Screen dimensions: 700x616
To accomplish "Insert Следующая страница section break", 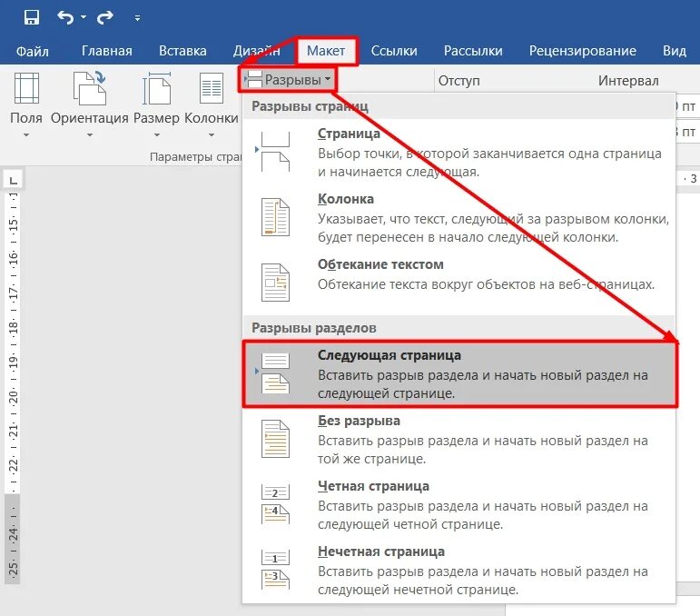I will [x=460, y=374].
